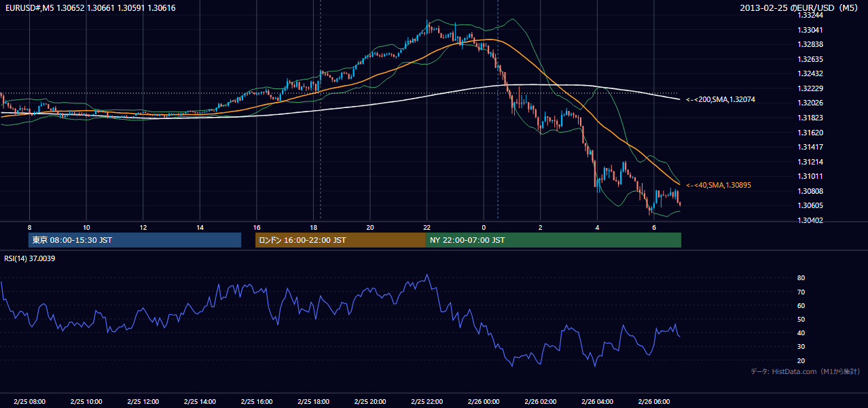Click the 2/25 20:00 date axis label

click(370, 402)
